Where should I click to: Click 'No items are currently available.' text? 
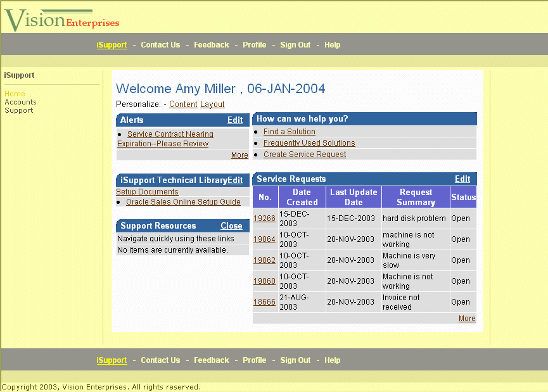[173, 250]
